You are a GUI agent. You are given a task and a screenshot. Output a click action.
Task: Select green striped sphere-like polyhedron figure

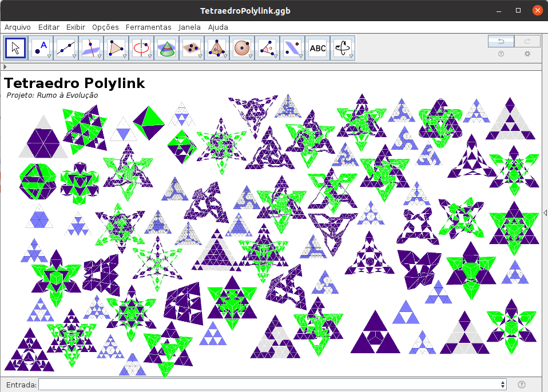tap(38, 182)
